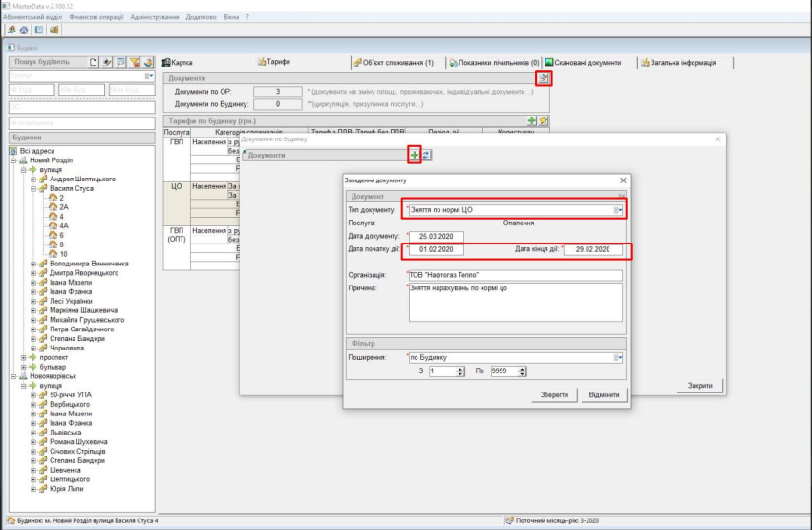812x530 pixels.
Task: Open the Тип документу dropdown
Action: pos(619,209)
